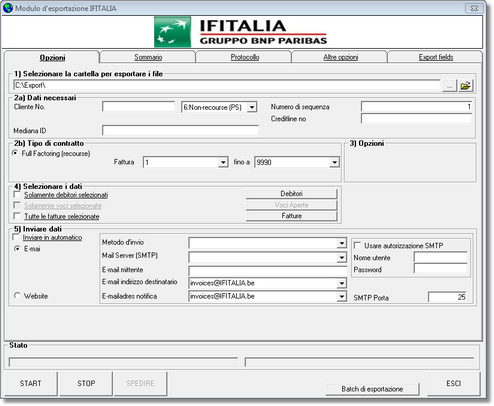Click the Voci Aperte button
The image size is (494, 406).
tap(291, 205)
